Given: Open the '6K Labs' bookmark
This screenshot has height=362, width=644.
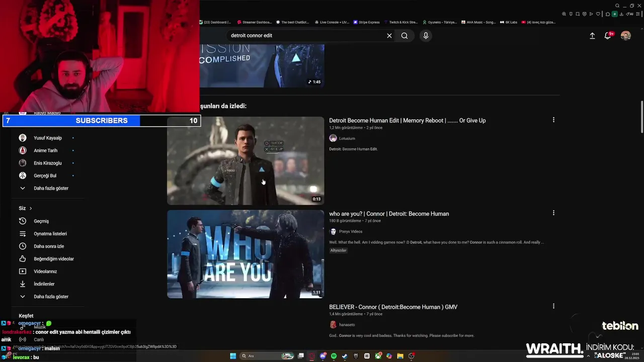Looking at the screenshot, I should pyautogui.click(x=509, y=22).
